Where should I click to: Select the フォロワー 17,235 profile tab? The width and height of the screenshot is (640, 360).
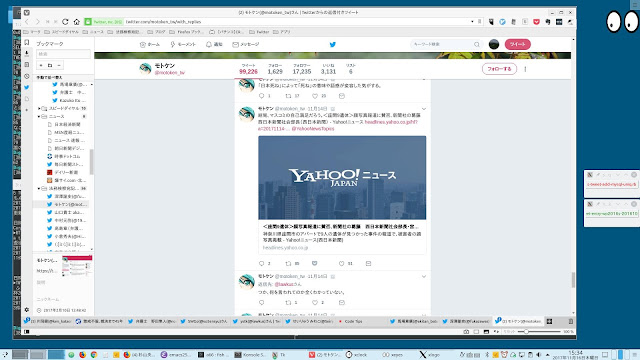[x=302, y=69]
